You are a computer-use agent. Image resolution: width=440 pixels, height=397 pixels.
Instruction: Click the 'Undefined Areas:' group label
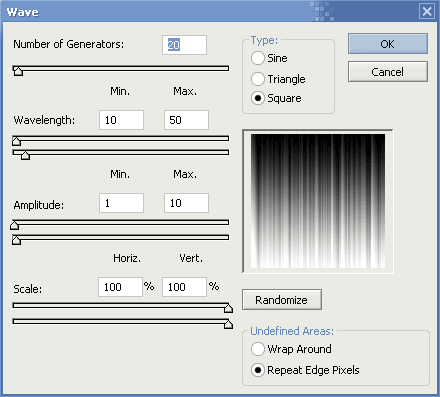[292, 331]
